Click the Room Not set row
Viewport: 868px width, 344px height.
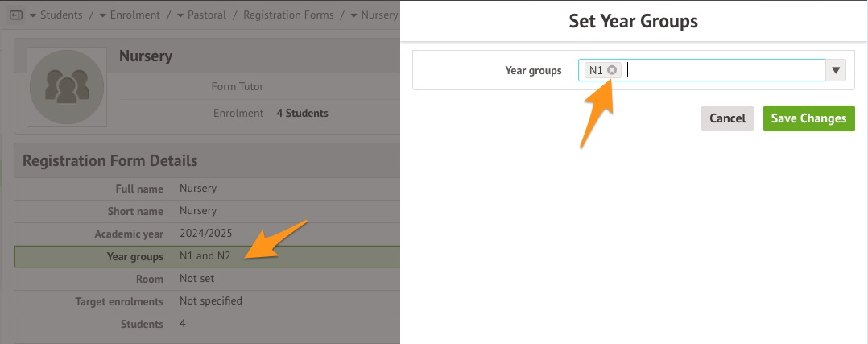tap(207, 279)
